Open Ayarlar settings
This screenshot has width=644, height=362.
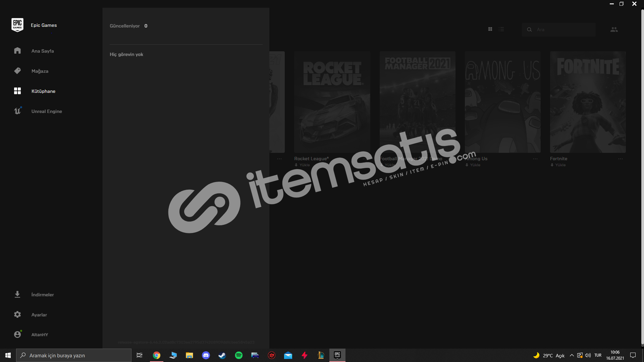tap(39, 315)
